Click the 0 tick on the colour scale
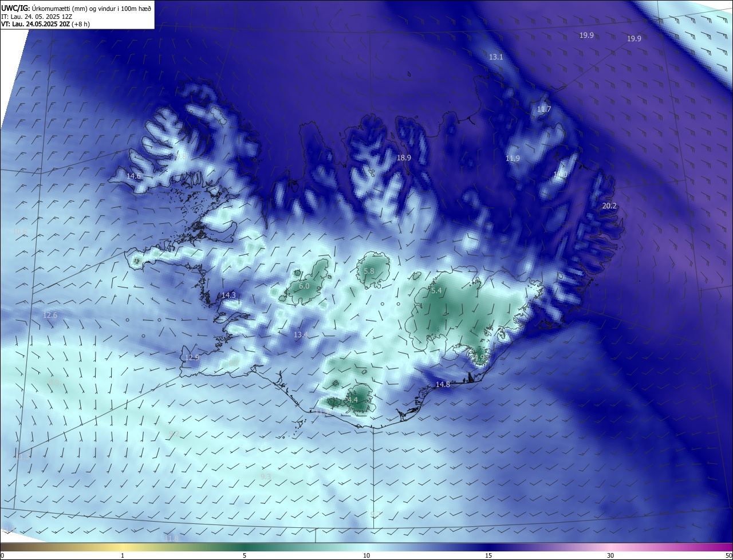The width and height of the screenshot is (733, 560). click(2, 555)
